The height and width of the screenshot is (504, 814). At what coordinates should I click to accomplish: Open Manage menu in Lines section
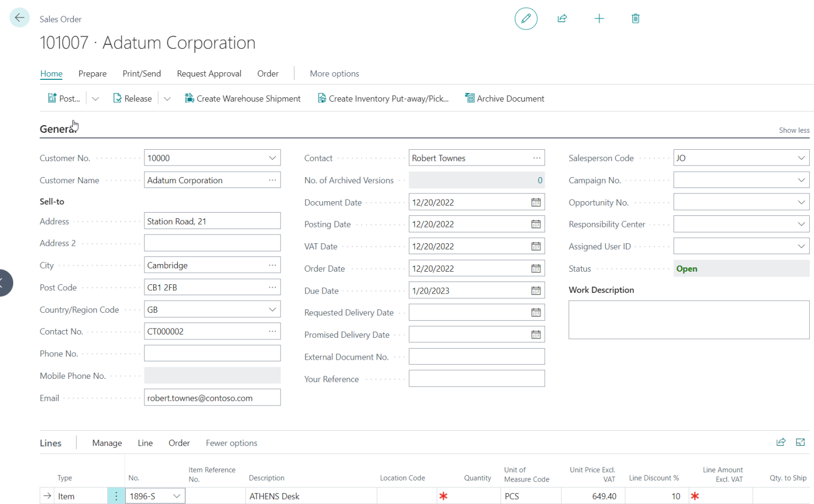(107, 443)
